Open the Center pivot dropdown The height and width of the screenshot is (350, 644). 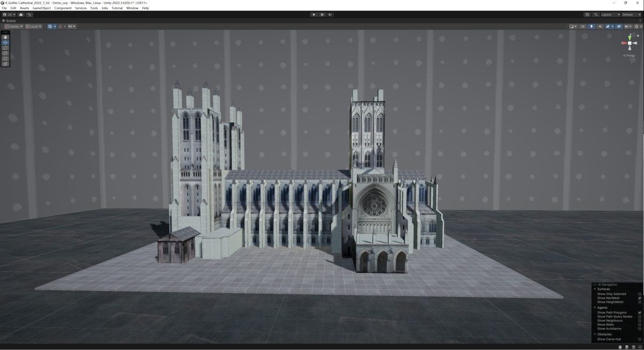click(18, 25)
